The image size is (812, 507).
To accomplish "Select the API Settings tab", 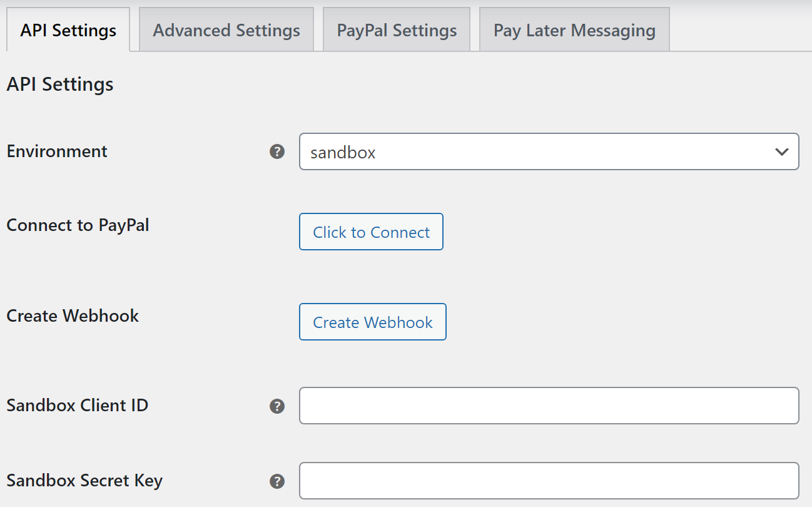I will click(68, 30).
